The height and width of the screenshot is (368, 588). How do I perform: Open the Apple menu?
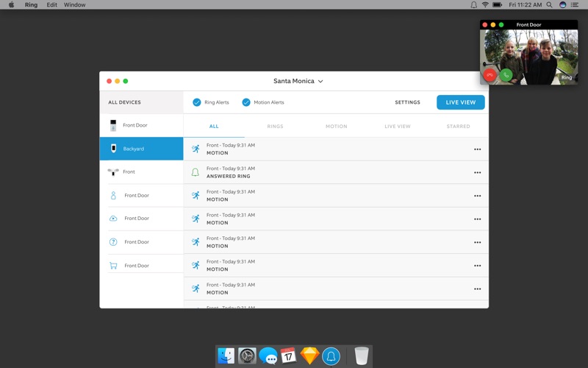click(11, 4)
